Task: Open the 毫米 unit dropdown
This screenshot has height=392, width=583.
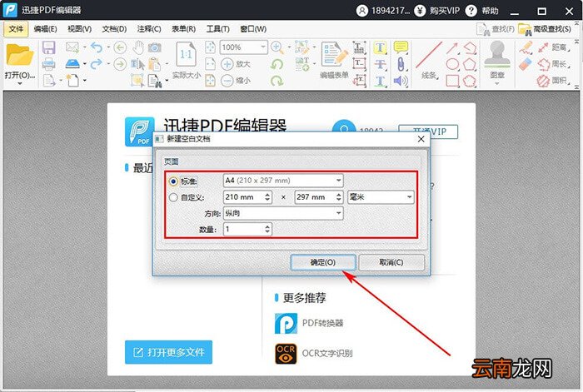Action: tap(381, 197)
